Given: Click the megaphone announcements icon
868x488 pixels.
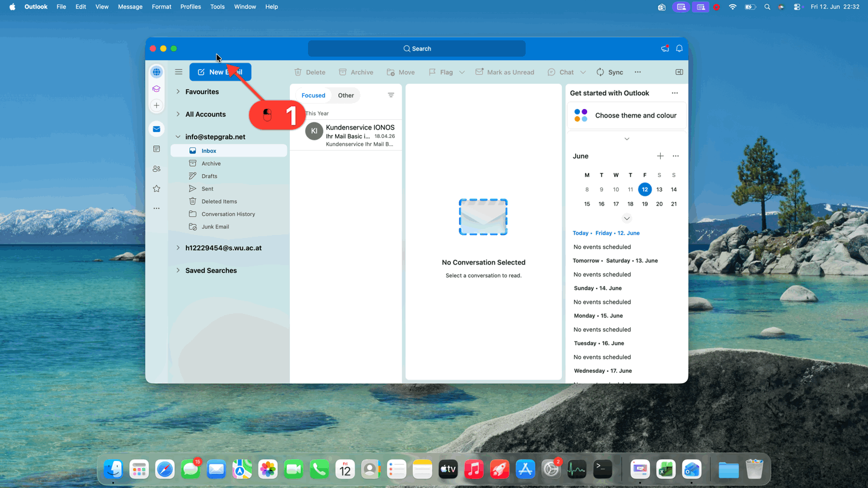Looking at the screenshot, I should coord(665,48).
